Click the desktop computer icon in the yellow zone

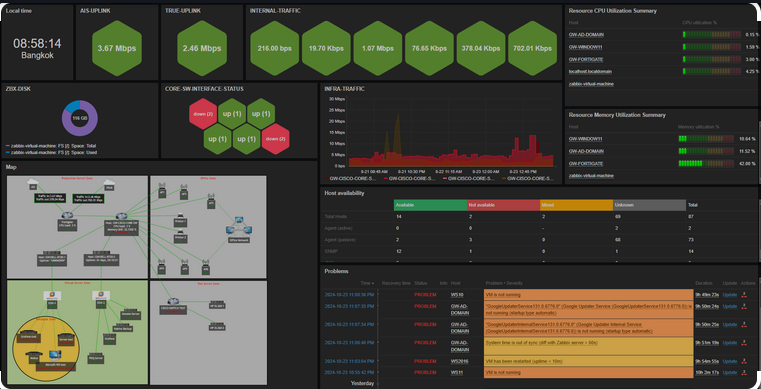coord(54,357)
